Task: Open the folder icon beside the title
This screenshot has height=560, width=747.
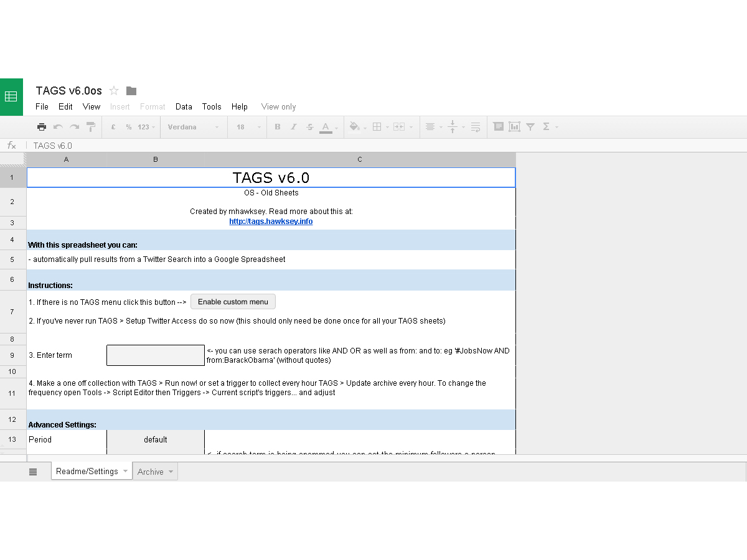Action: point(131,91)
